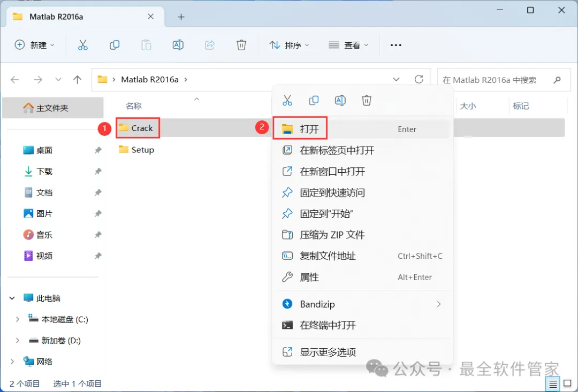Viewport: 578px width, 392px height.
Task: Go forward with the right arrow
Action: 37,80
